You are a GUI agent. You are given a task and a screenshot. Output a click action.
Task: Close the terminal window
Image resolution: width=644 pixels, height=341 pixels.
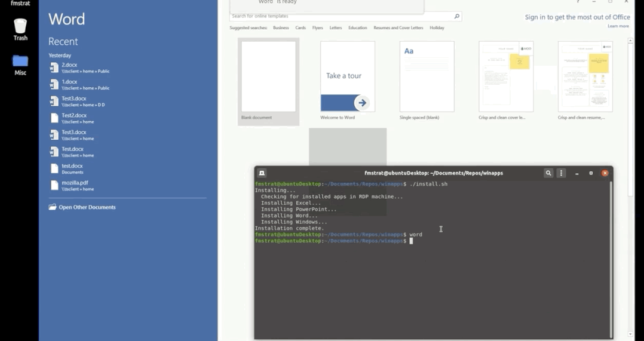pos(605,173)
